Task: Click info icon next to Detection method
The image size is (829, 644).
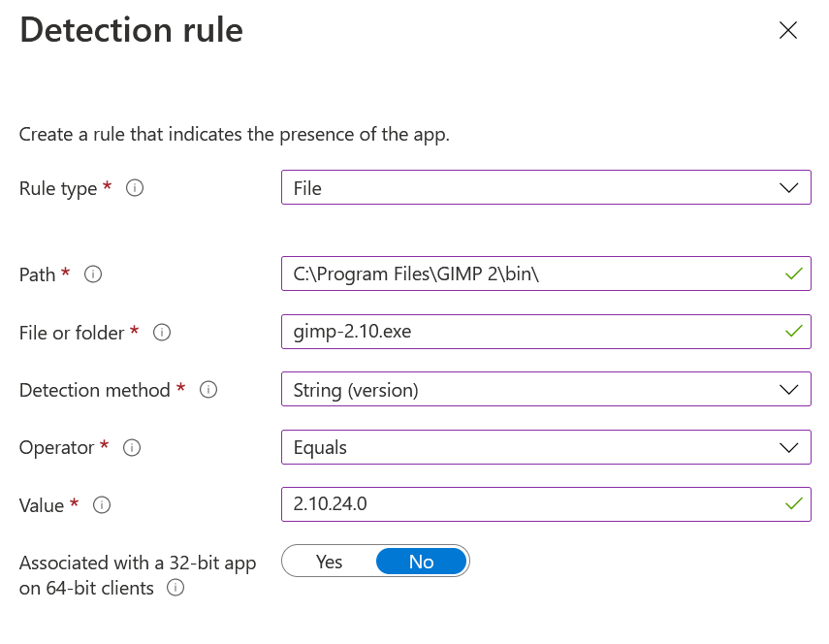Action: click(208, 390)
